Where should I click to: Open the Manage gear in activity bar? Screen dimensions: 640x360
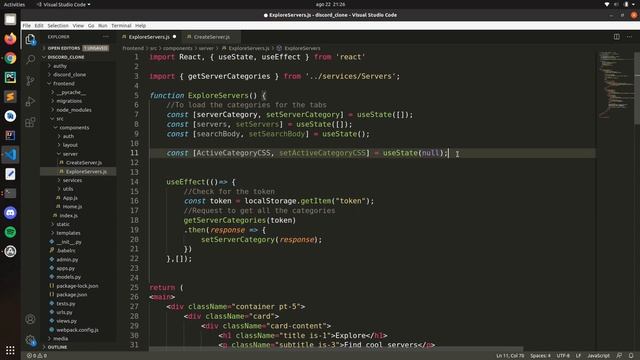pos(30,340)
